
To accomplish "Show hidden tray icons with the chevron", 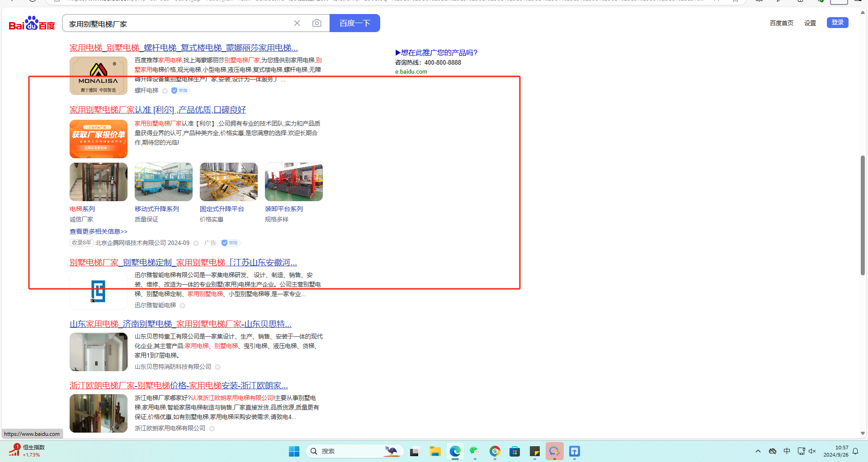I will pyautogui.click(x=758, y=451).
